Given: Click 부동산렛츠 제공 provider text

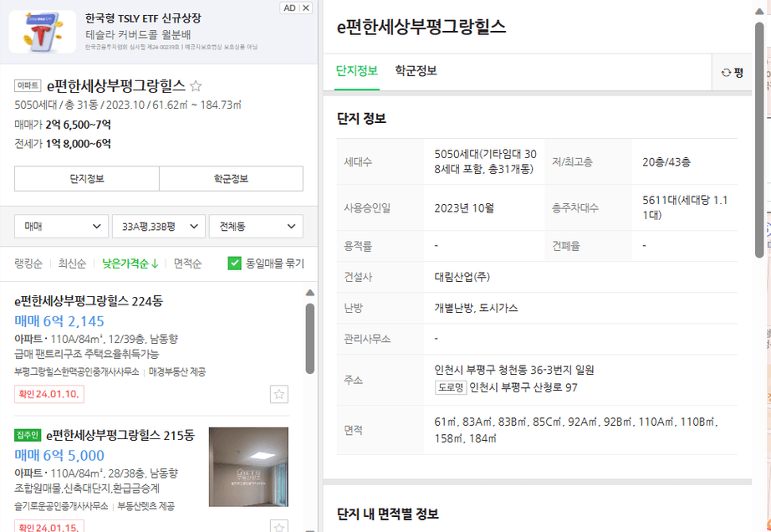Looking at the screenshot, I should coord(146,506).
